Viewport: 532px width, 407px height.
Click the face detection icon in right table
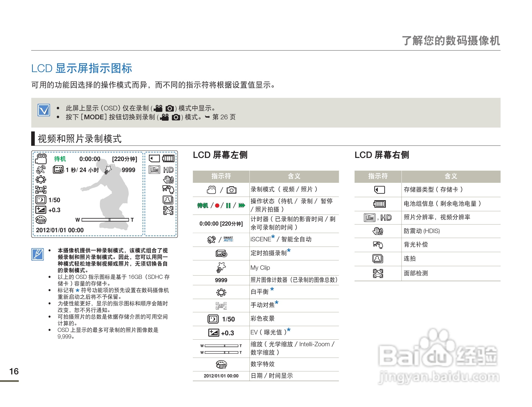coord(378,273)
